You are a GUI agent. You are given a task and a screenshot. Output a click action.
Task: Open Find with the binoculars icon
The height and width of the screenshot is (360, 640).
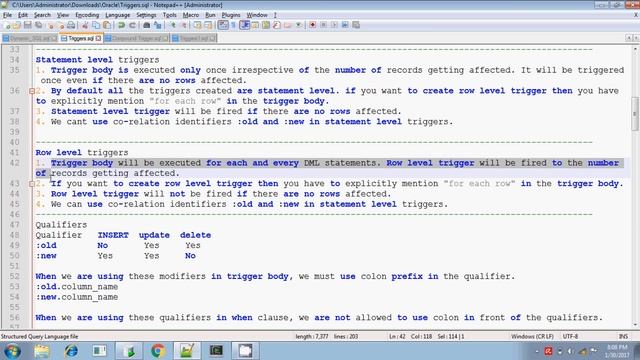[147, 25]
